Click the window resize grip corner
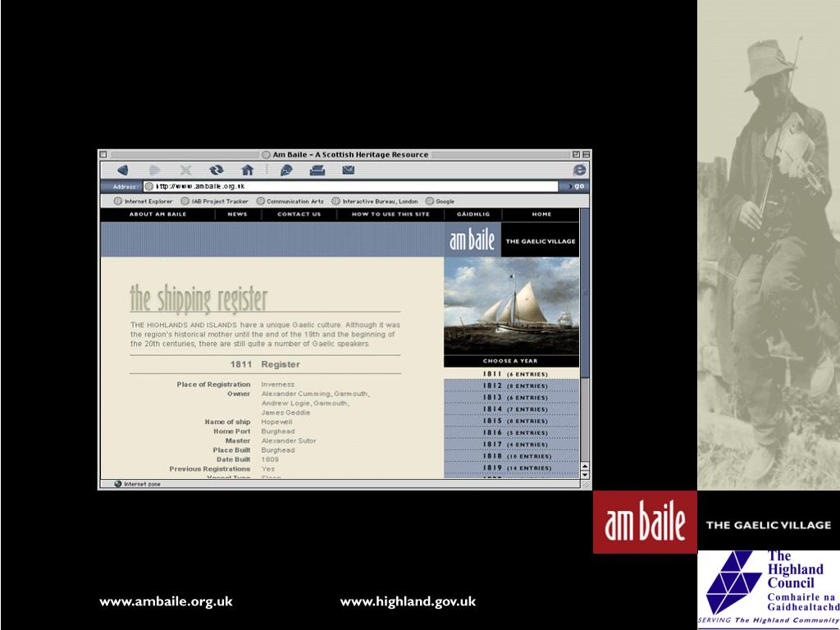This screenshot has height=630, width=840. pyautogui.click(x=586, y=484)
